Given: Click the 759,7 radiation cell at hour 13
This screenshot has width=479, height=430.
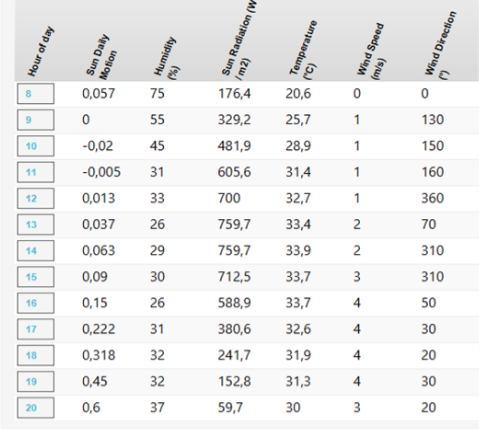Looking at the screenshot, I should pos(234,224).
